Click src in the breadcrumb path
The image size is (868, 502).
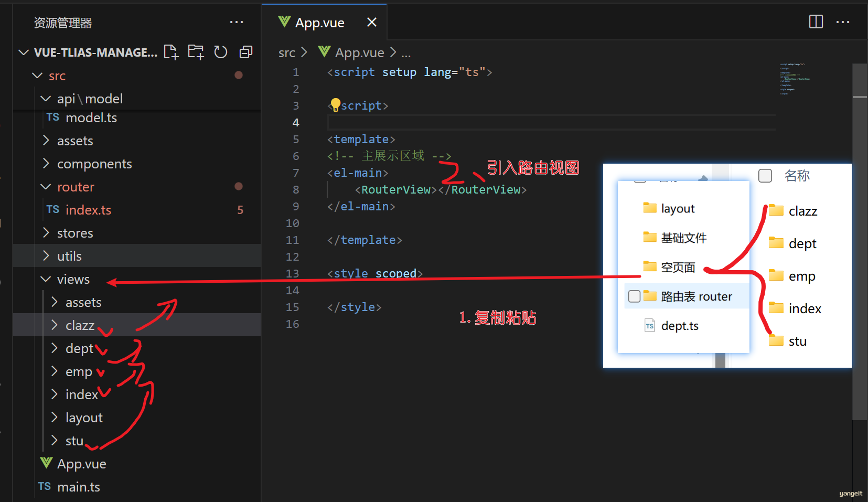pyautogui.click(x=286, y=52)
